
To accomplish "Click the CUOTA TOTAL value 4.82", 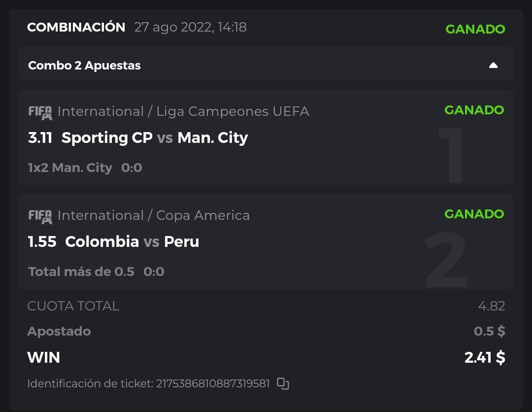I will tap(491, 306).
